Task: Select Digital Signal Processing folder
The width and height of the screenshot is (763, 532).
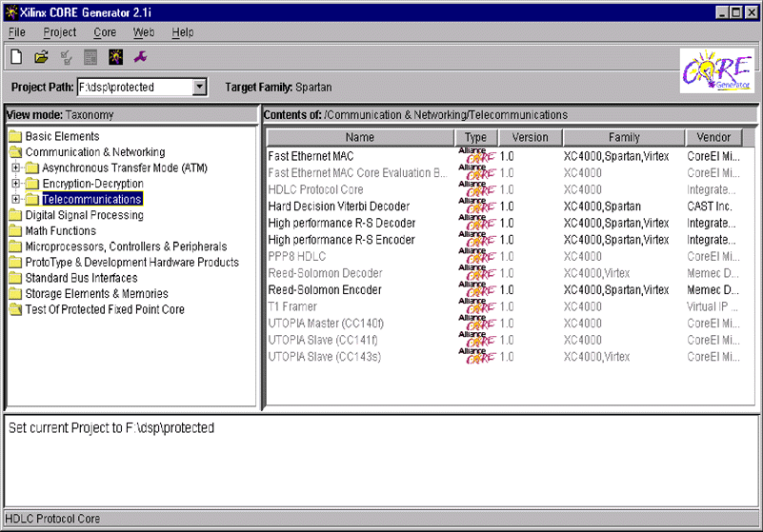Action: pyautogui.click(x=84, y=215)
